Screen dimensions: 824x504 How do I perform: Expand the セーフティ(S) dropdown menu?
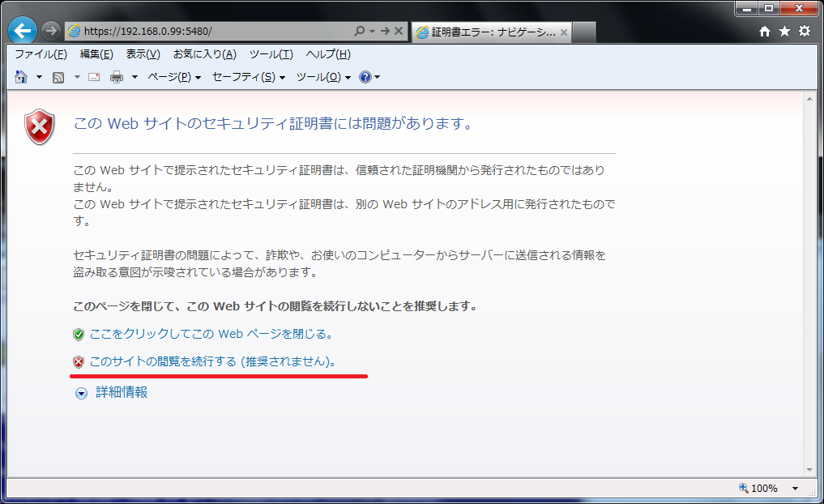click(x=248, y=77)
